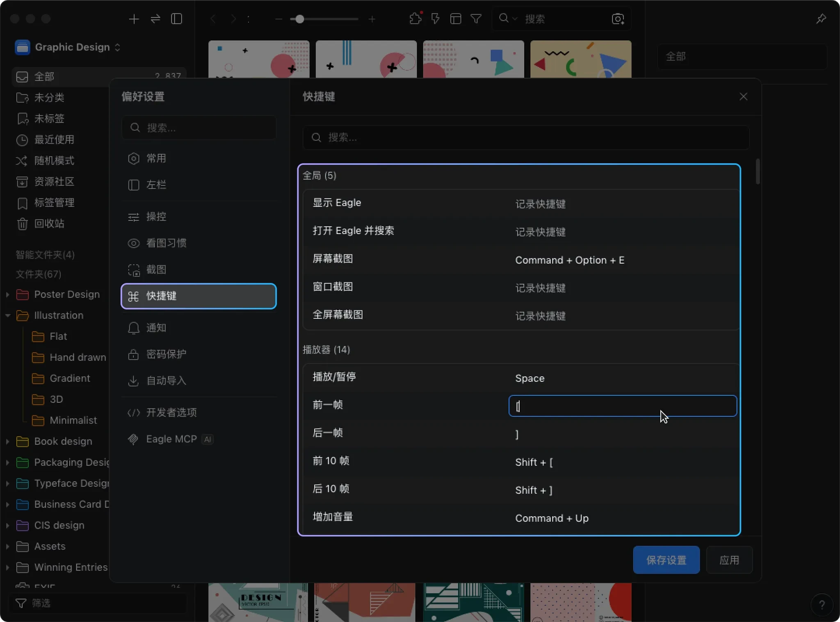Expand the Typeface Design folder

coord(7,483)
